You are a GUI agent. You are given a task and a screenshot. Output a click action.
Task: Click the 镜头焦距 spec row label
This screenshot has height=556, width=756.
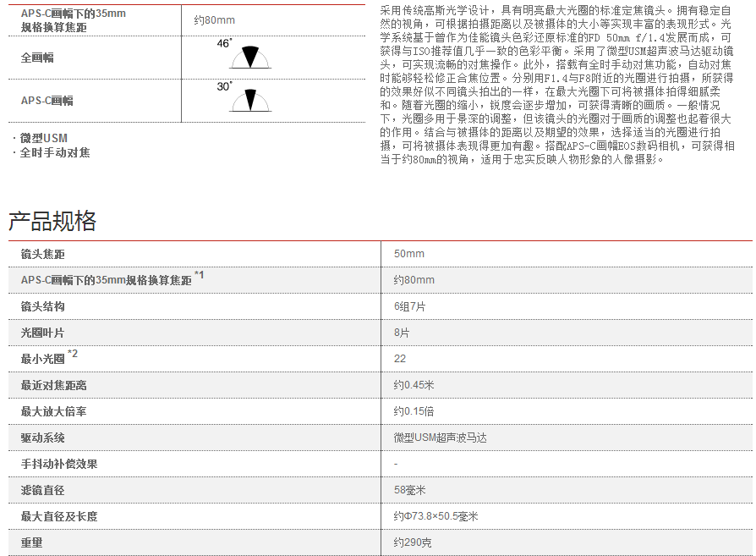43,254
